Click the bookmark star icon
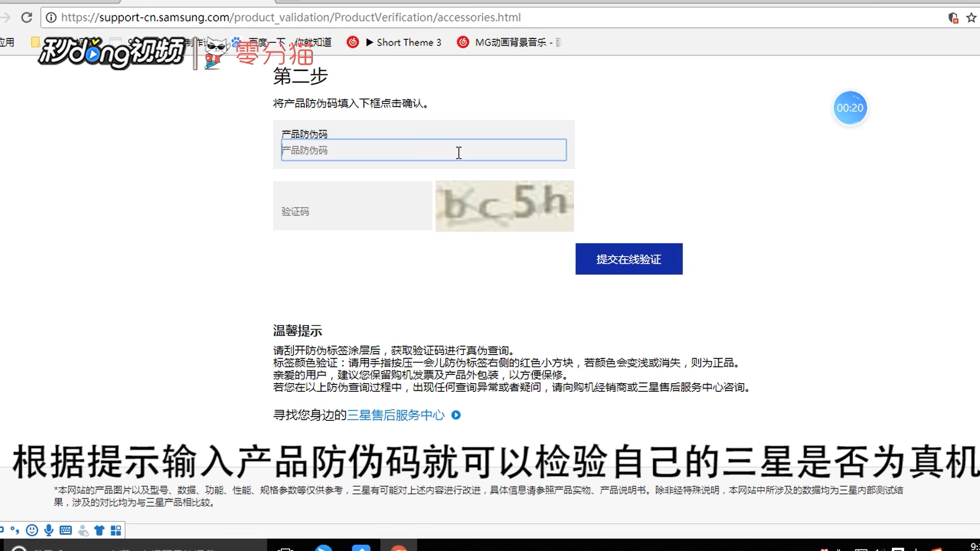 coord(971,18)
